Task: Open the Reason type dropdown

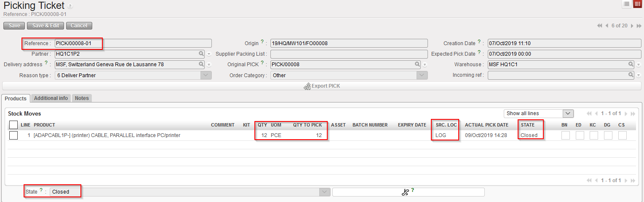Action: (206, 75)
